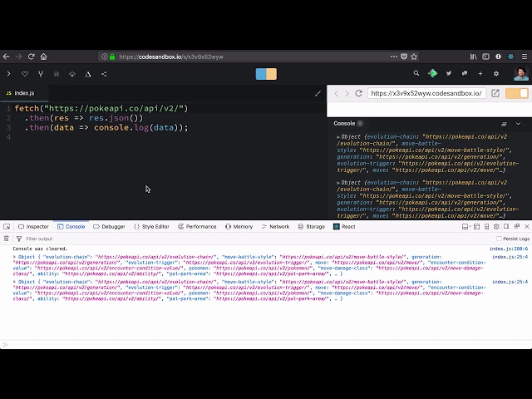Screen dimensions: 532x399
Task: Toggle responsive design mode
Action: click(x=486, y=227)
